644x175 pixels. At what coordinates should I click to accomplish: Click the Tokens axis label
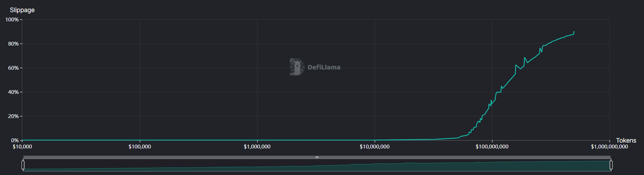[x=626, y=140]
